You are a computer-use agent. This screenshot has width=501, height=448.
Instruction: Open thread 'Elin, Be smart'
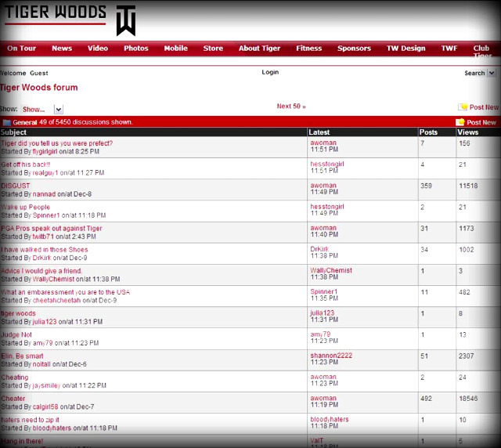[x=22, y=356]
